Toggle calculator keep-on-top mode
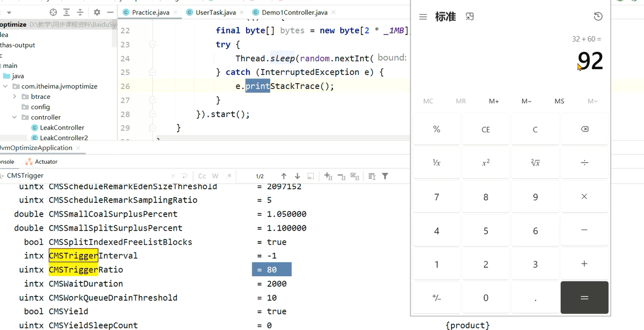 [x=470, y=17]
